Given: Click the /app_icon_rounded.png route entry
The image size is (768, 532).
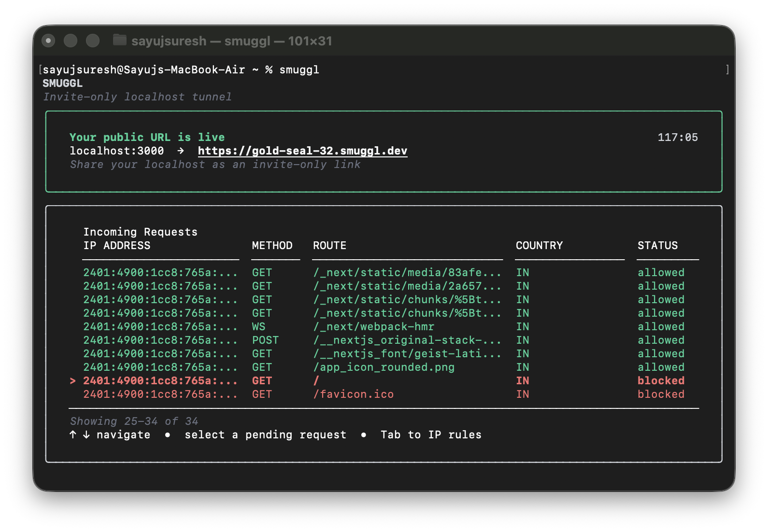Looking at the screenshot, I should point(384,367).
